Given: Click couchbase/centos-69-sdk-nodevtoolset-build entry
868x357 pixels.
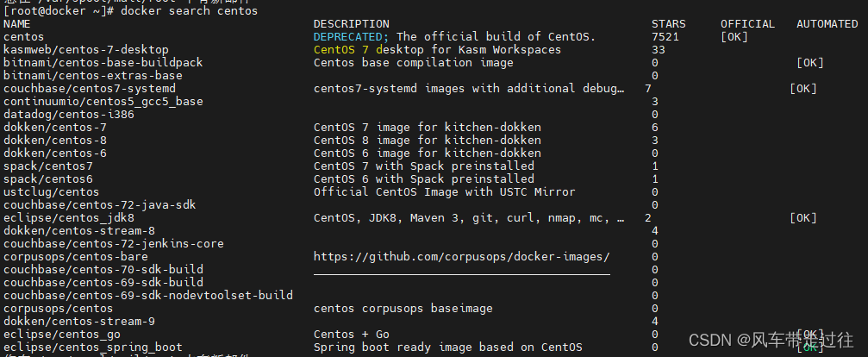Looking at the screenshot, I should [x=147, y=296].
